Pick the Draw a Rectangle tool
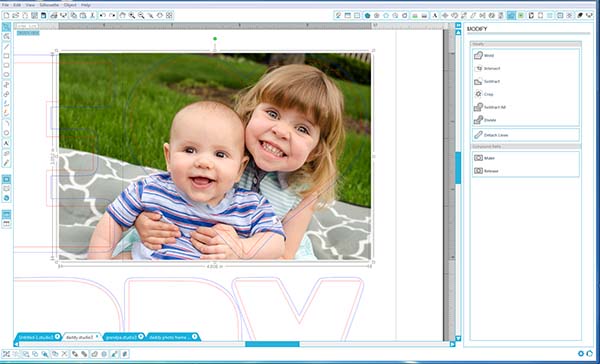The height and width of the screenshot is (364, 600). coord(6,56)
